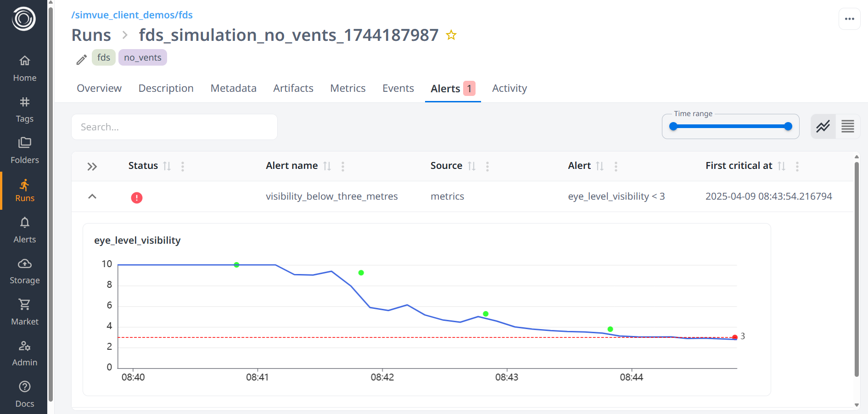The height and width of the screenshot is (414, 868).
Task: Expand all rows with the double chevron
Action: (92, 166)
